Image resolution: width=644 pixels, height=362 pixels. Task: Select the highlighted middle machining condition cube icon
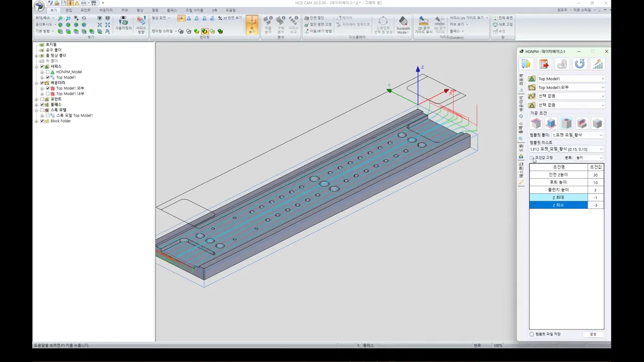coord(567,123)
